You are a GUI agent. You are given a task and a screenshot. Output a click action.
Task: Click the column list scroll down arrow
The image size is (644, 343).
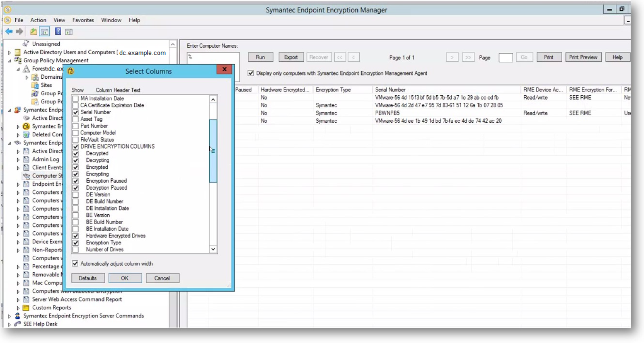coord(213,249)
